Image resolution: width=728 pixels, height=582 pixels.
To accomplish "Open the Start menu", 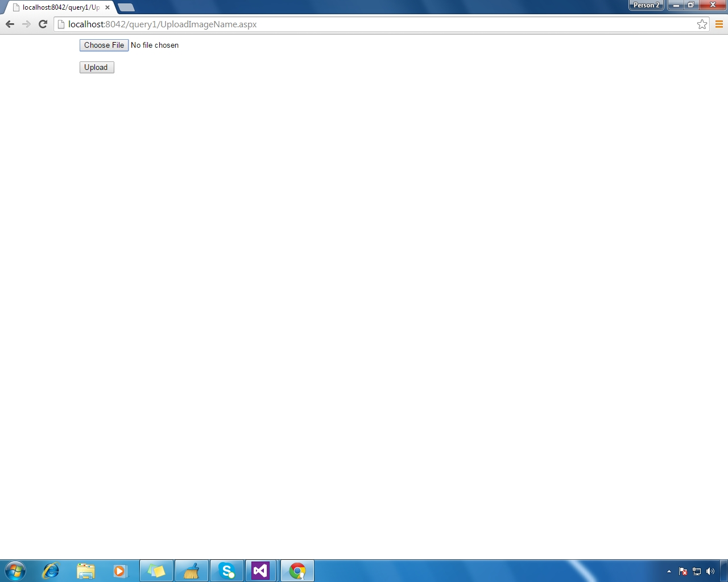I will [15, 570].
